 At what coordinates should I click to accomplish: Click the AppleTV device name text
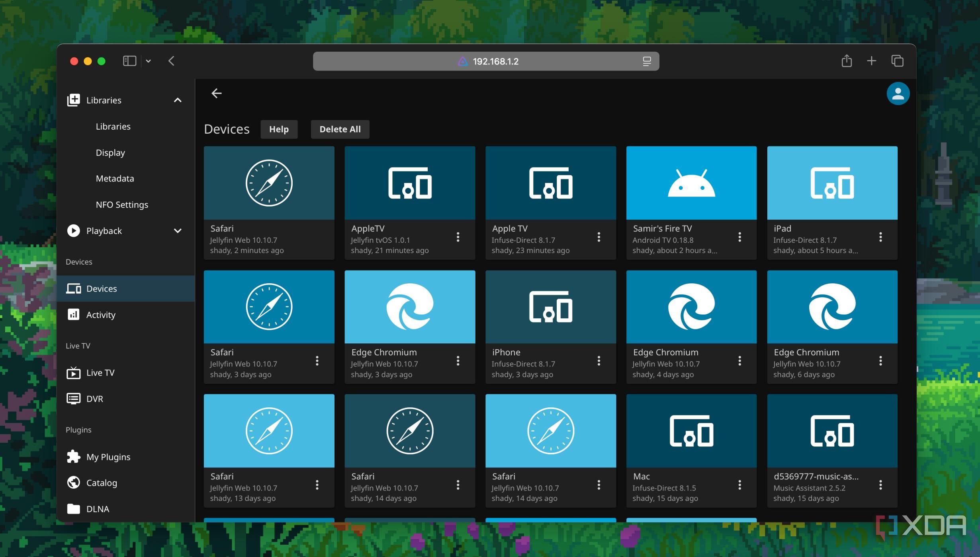click(368, 228)
